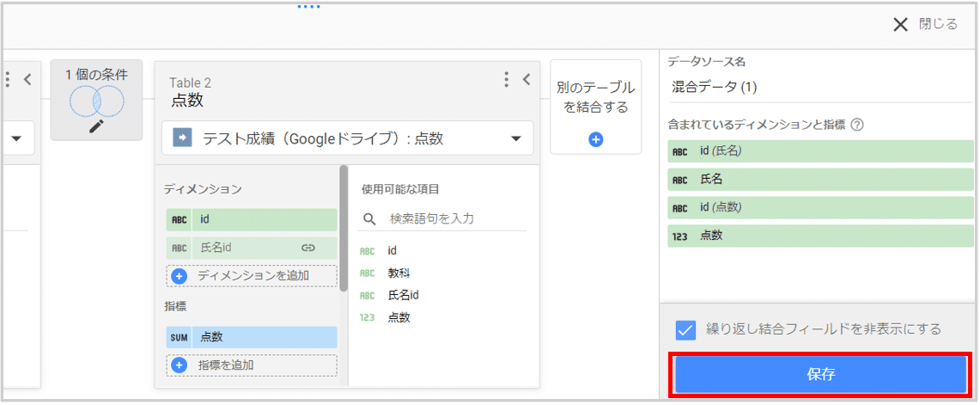
Task: Click ABC type icon of 氏名id dimension
Action: [180, 248]
